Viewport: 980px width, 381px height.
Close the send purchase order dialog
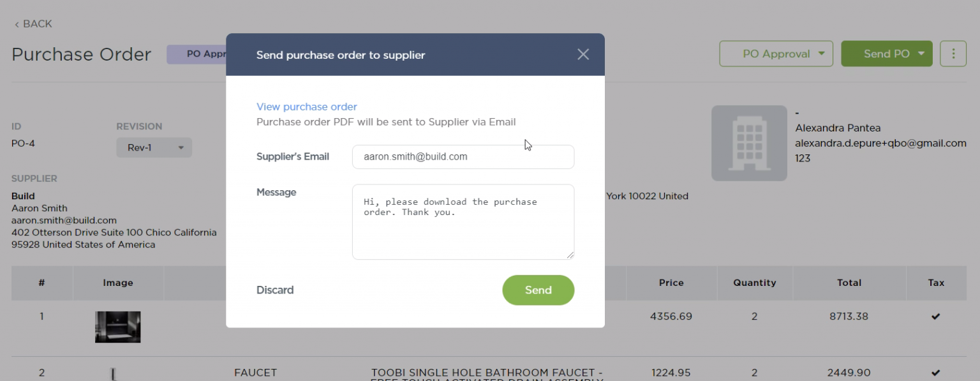coord(583,54)
